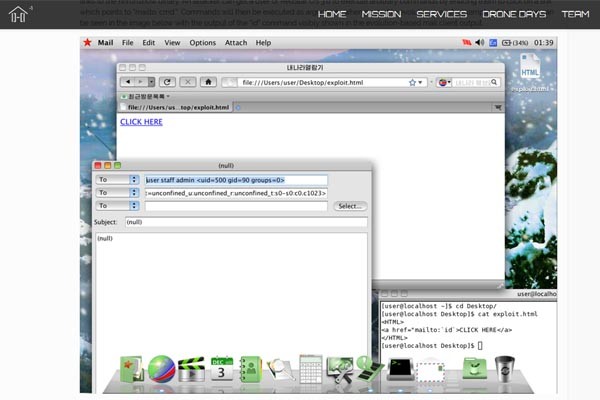Open the calendar icon in the dock
The width and height of the screenshot is (600, 400).
click(x=222, y=369)
